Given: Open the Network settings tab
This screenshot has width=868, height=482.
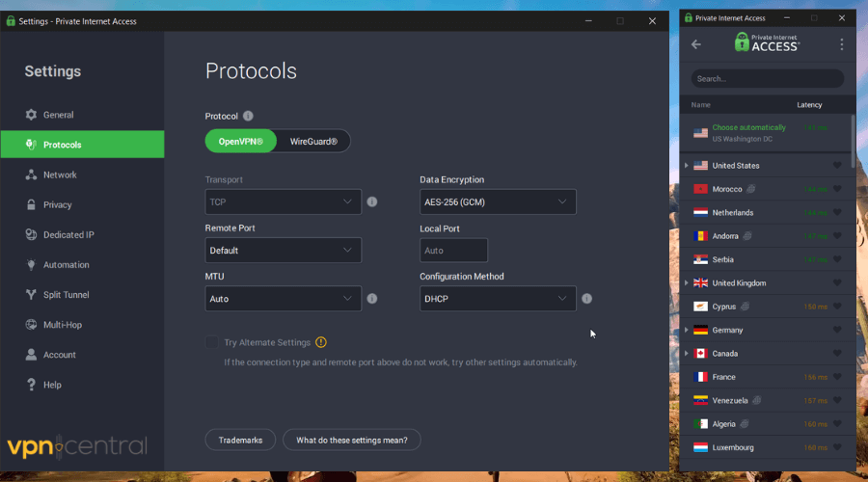Looking at the screenshot, I should (60, 175).
